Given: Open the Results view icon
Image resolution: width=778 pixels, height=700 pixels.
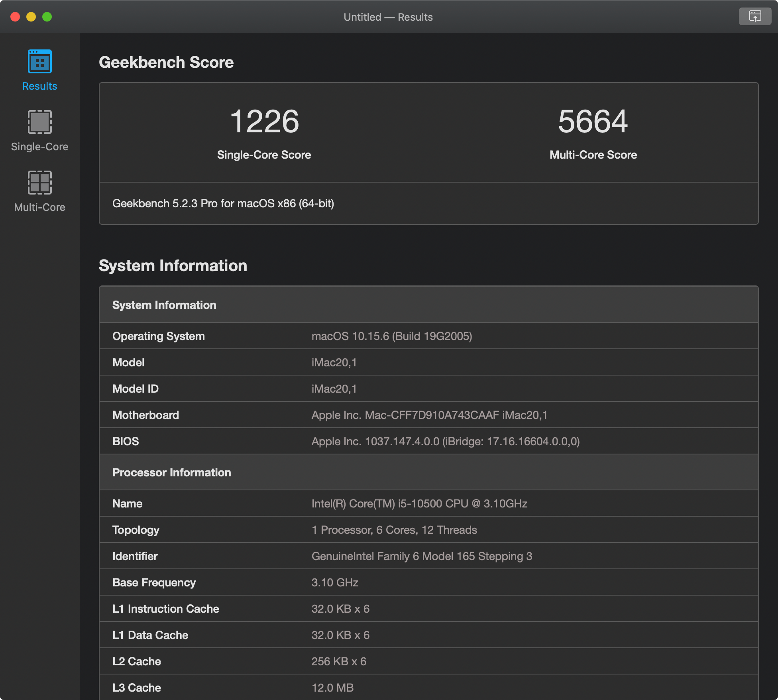Looking at the screenshot, I should tap(39, 61).
